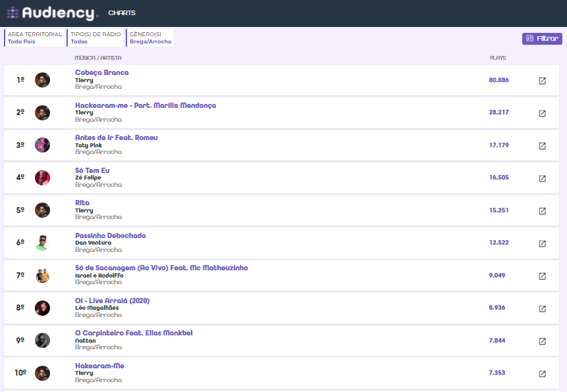Click Tierry's avatar beside Rita
The image size is (567, 392).
[42, 210]
